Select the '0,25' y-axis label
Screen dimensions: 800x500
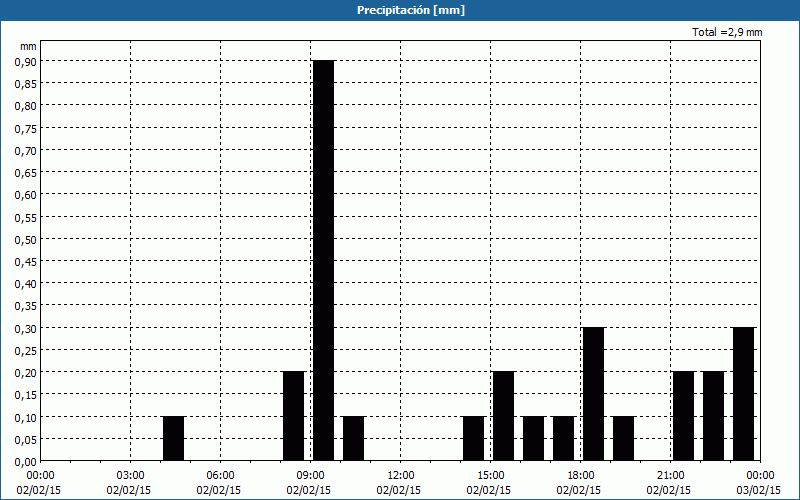click(26, 351)
